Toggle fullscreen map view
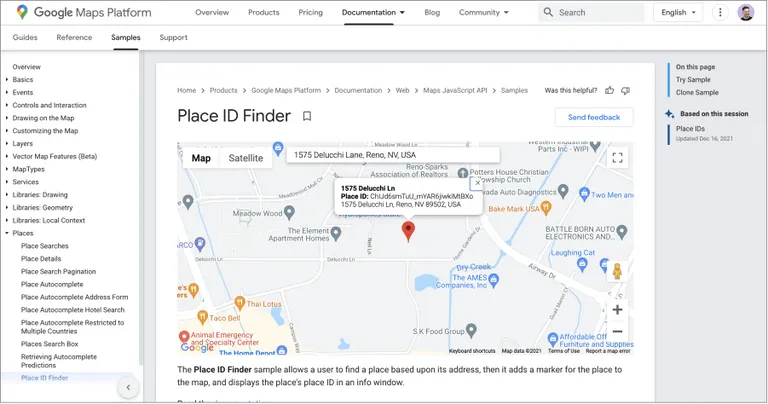Screen dimensions: 768x404 point(617,158)
